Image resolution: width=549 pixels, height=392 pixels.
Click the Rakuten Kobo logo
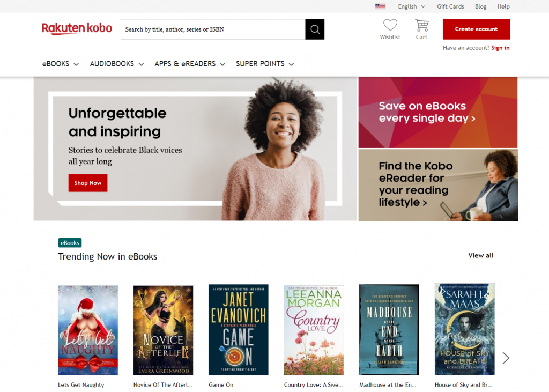77,29
